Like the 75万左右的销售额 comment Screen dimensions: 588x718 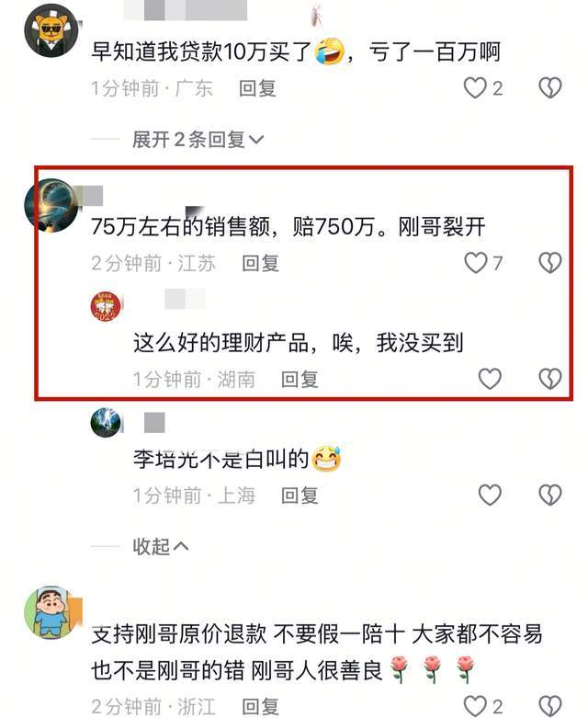475,263
